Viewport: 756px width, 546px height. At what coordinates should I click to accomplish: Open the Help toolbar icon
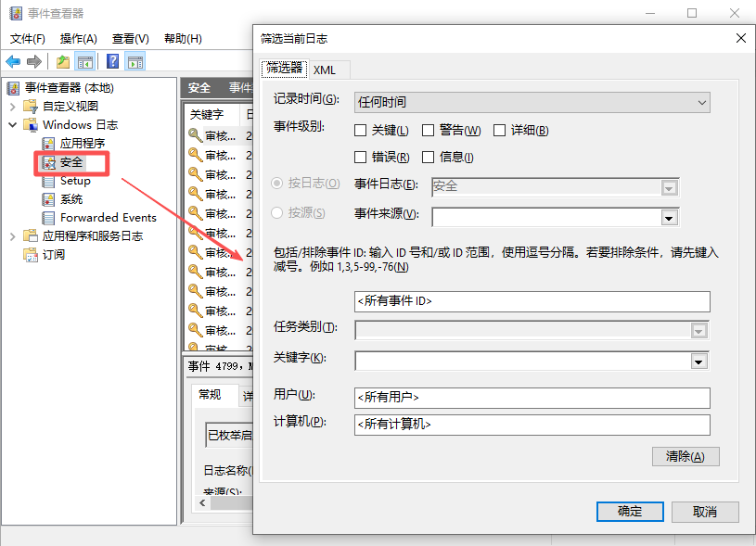[113, 62]
